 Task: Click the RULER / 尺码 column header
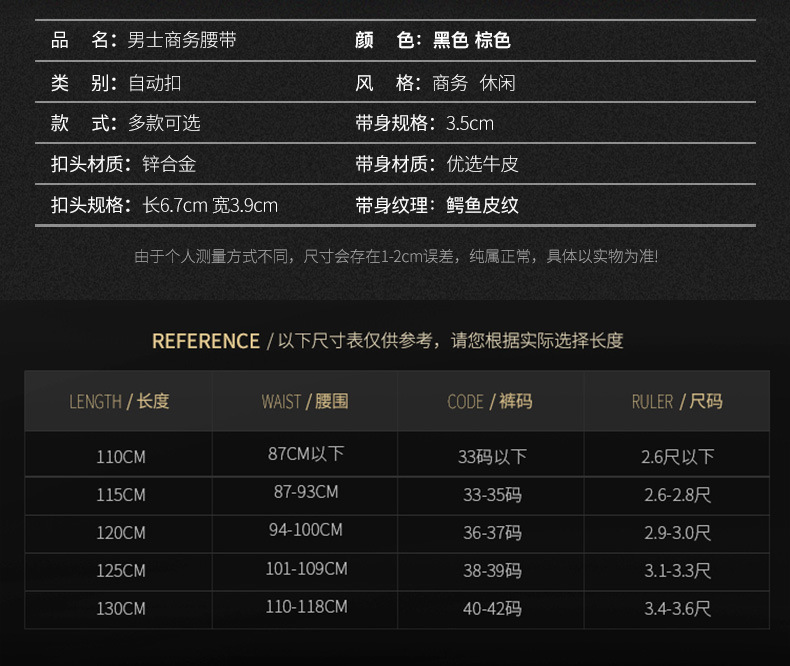[677, 402]
